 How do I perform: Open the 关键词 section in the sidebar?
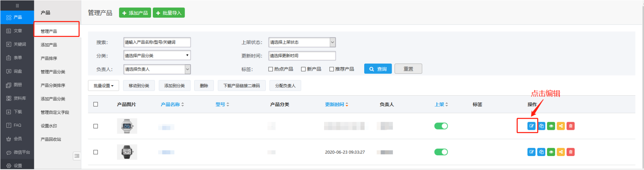17,44
